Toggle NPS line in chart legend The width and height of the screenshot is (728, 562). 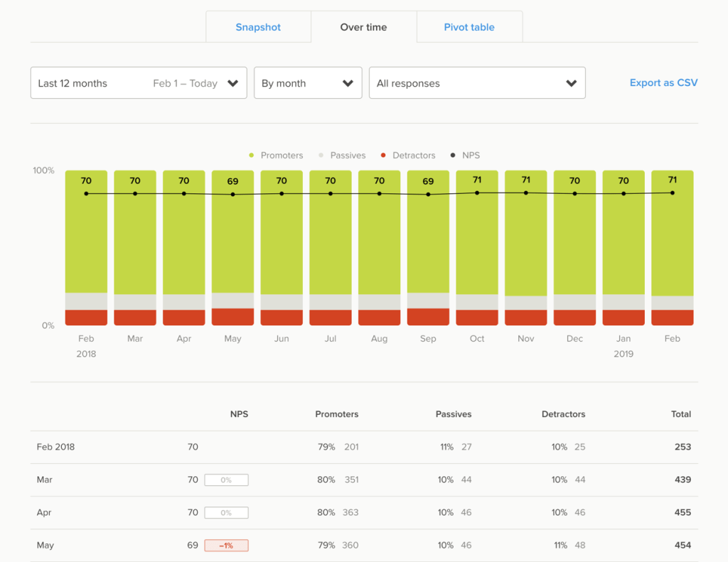[465, 155]
